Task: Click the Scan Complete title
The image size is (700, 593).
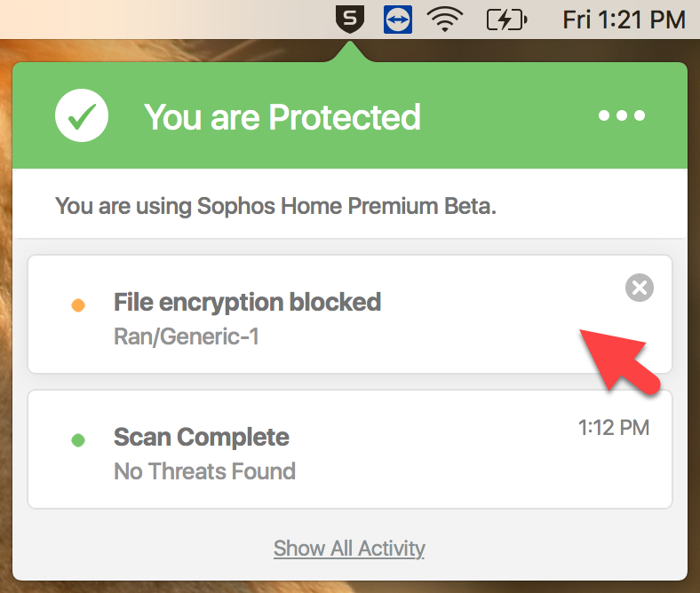Action: pos(202,438)
